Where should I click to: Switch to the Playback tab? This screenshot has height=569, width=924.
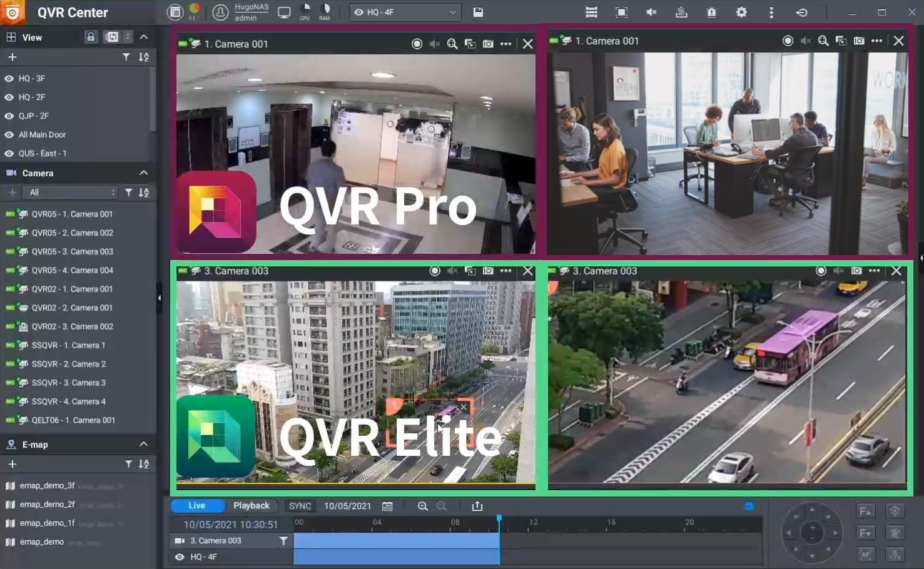(251, 505)
